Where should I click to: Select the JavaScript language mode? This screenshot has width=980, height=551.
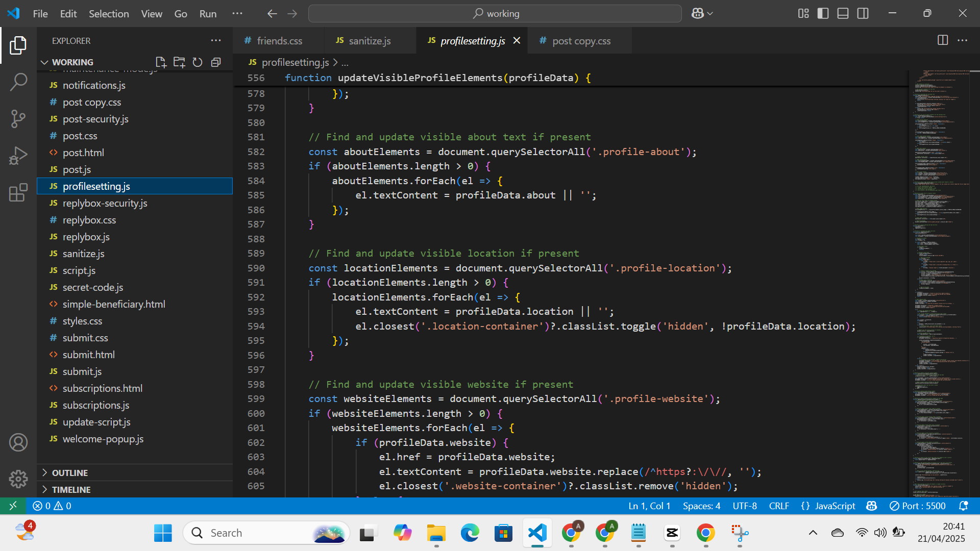(835, 506)
